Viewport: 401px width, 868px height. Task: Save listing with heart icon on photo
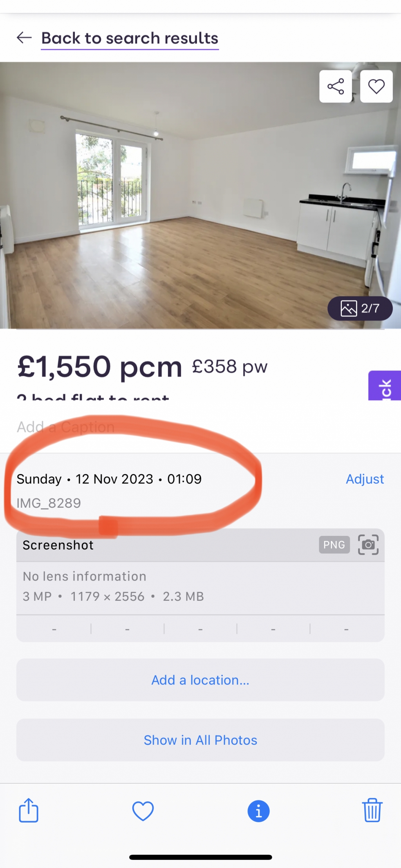[376, 86]
